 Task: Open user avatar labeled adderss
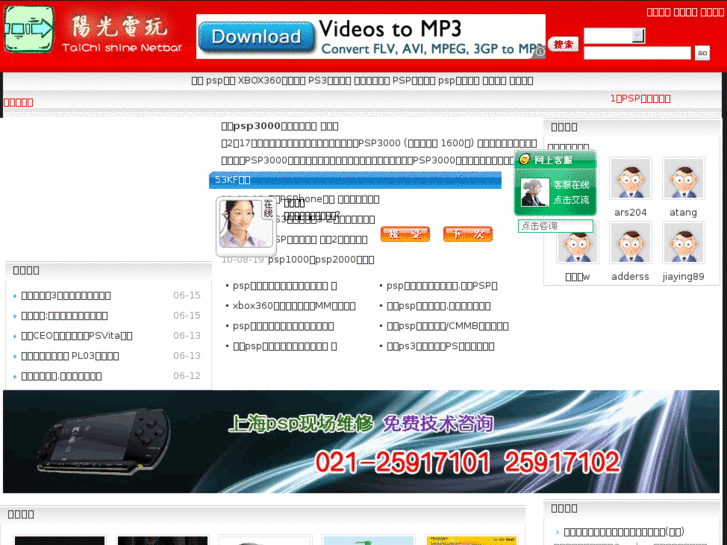[x=630, y=243]
